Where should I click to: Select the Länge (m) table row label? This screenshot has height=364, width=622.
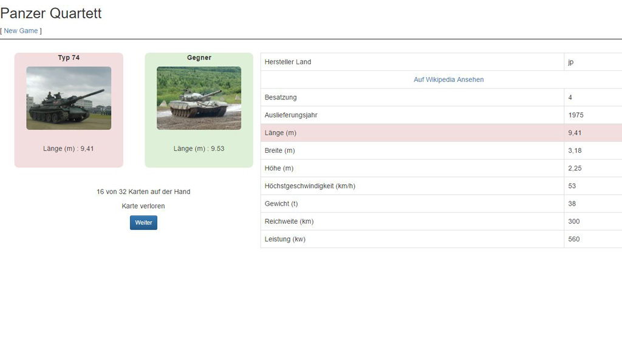pos(281,133)
